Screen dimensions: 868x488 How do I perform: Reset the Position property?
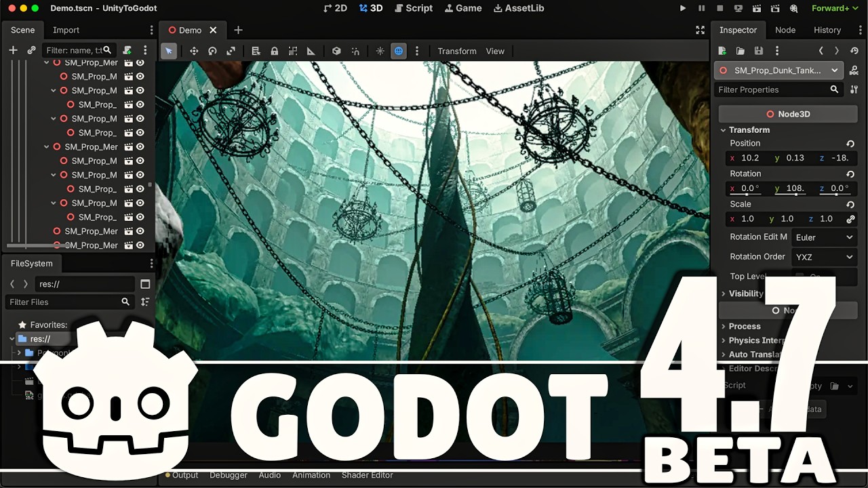click(850, 144)
